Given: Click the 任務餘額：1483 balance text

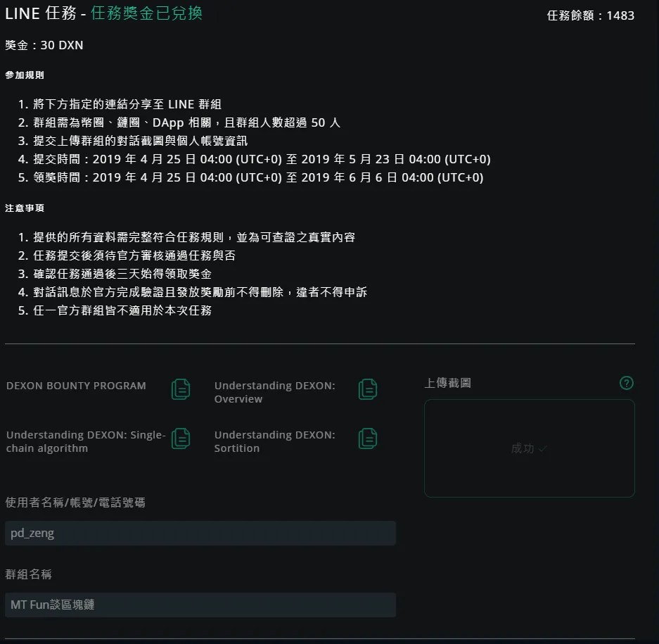Looking at the screenshot, I should pos(591,15).
